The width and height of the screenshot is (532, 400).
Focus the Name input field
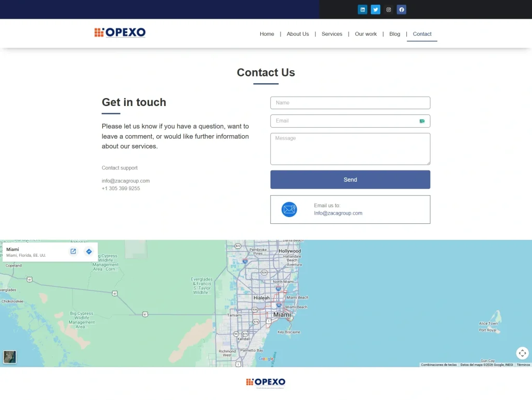tap(350, 103)
